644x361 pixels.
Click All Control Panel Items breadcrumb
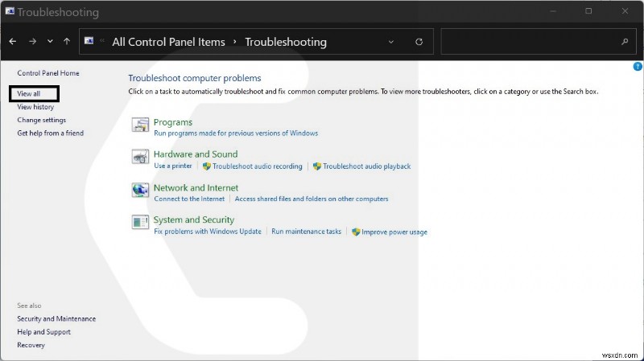[168, 42]
